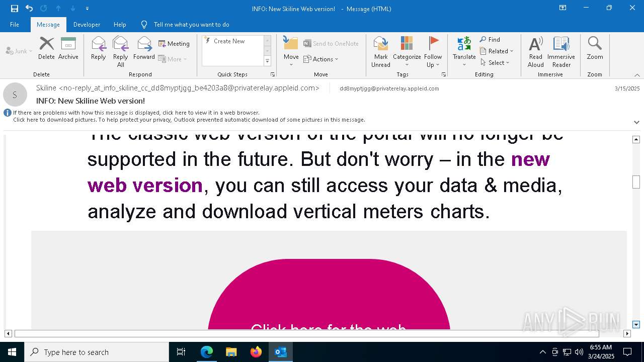The width and height of the screenshot is (644, 362).
Task: Click Mark Unread
Action: pyautogui.click(x=381, y=52)
